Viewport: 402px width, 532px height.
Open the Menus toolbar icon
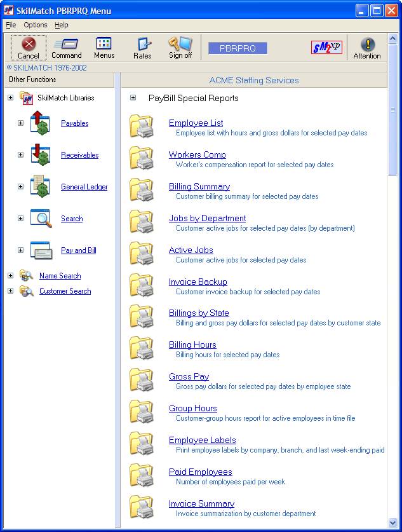[104, 48]
